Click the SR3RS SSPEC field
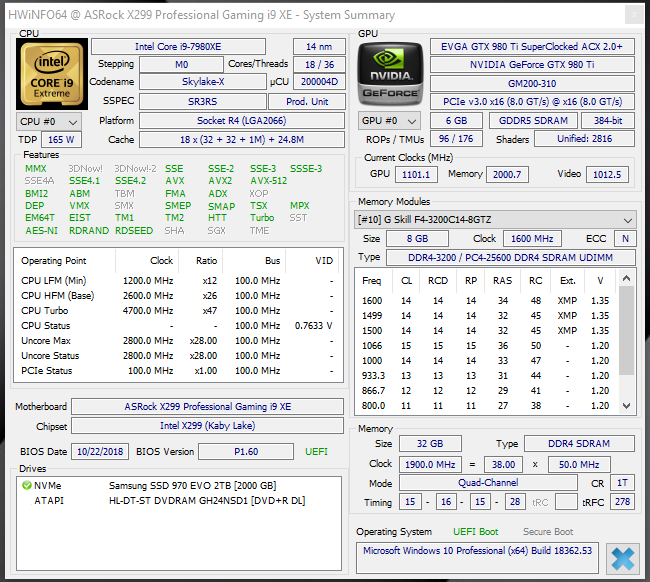Image resolution: width=650 pixels, height=582 pixels. (x=203, y=102)
